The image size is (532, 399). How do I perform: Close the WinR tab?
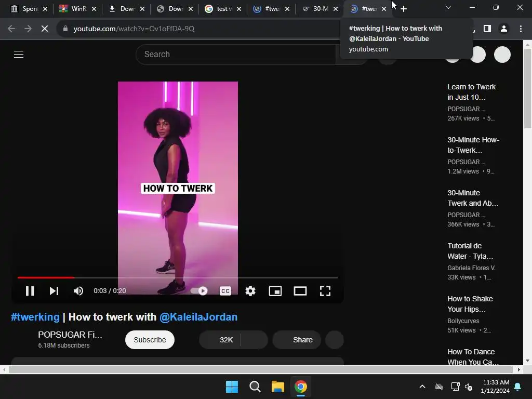click(94, 9)
